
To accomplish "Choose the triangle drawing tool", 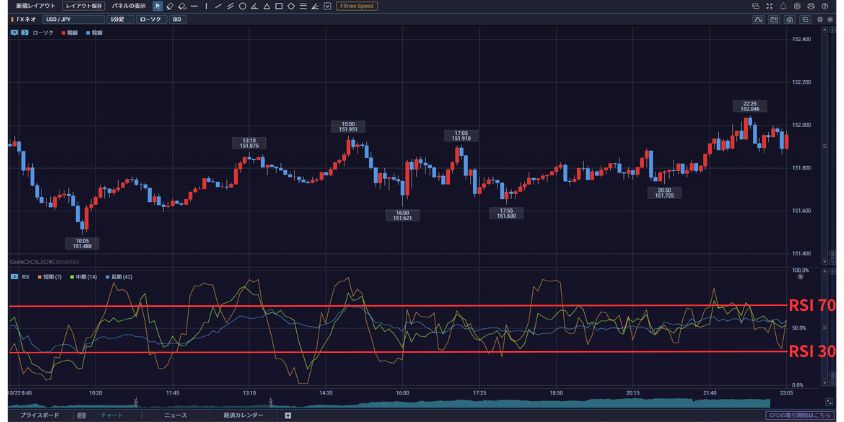I will point(265,6).
